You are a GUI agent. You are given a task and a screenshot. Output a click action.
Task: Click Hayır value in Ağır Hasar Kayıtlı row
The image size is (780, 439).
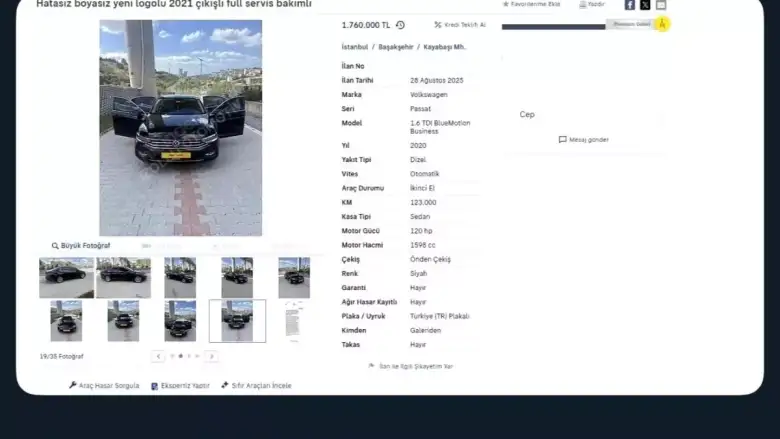[x=418, y=302]
